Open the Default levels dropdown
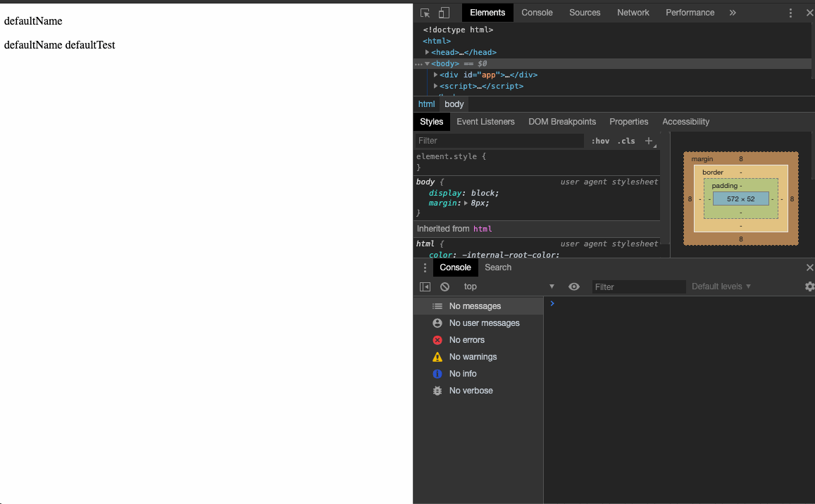 [721, 286]
